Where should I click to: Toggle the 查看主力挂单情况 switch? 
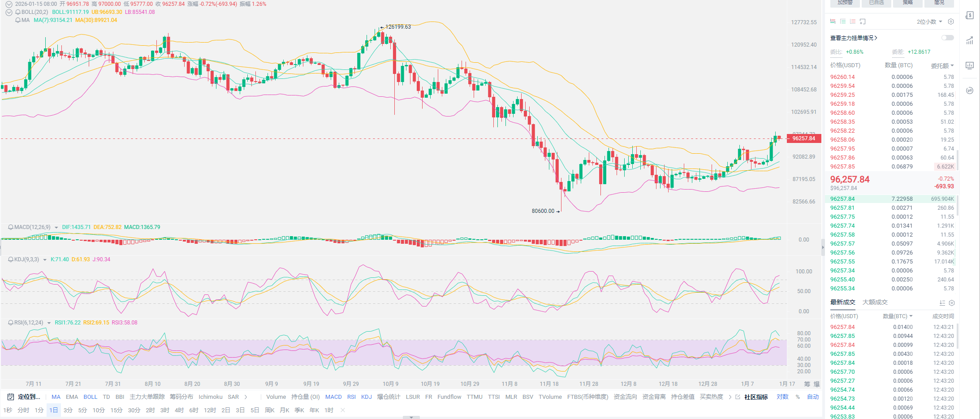947,38
